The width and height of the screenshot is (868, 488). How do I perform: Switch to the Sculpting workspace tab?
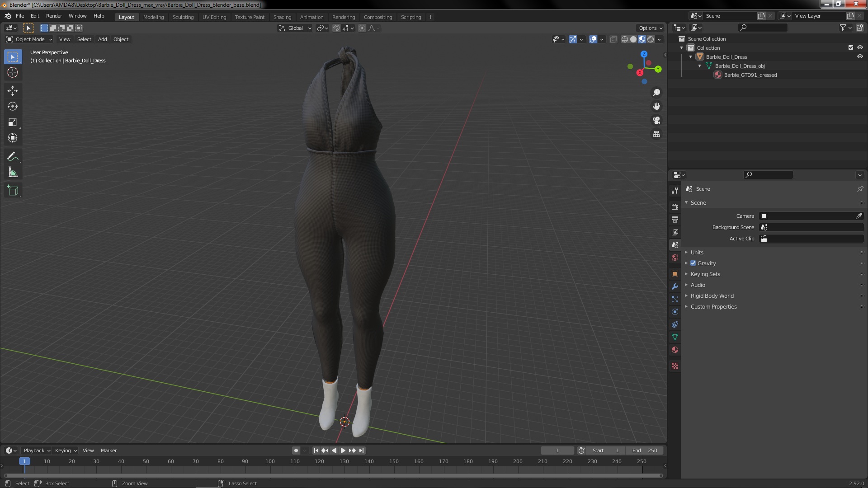(183, 17)
